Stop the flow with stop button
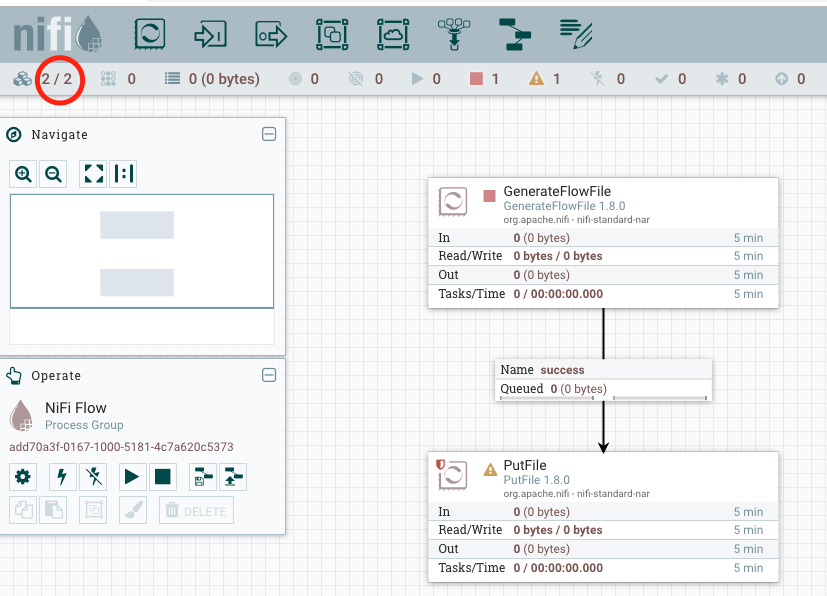This screenshot has height=596, width=827. (162, 477)
